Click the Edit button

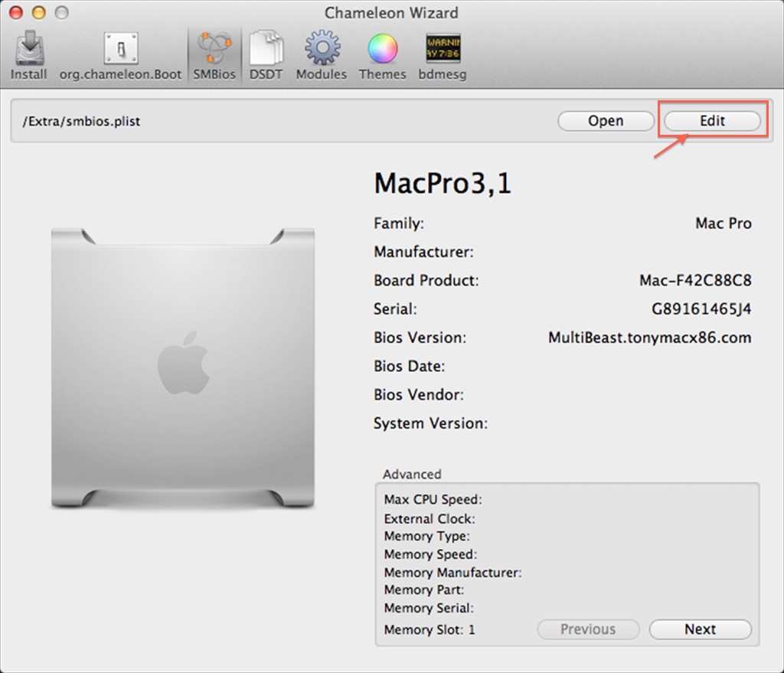coord(712,121)
